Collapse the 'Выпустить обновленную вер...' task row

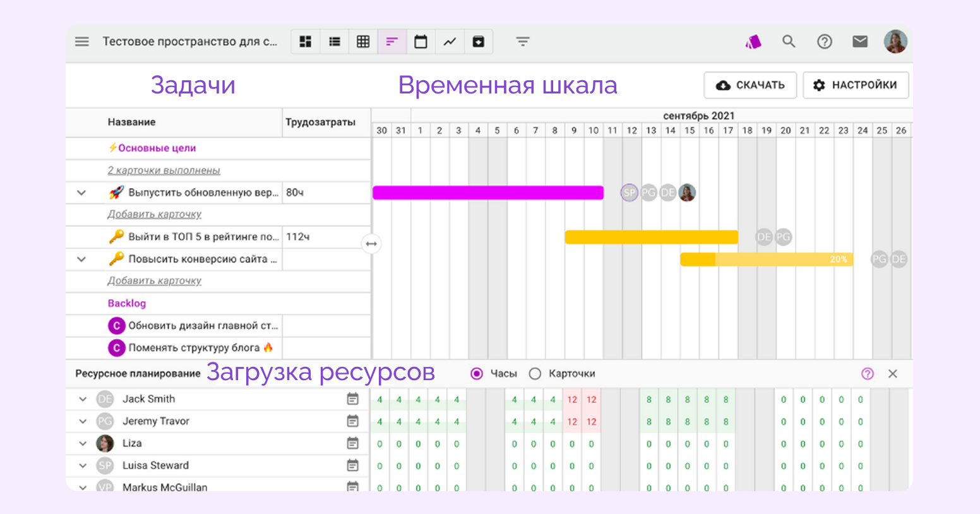click(x=81, y=193)
